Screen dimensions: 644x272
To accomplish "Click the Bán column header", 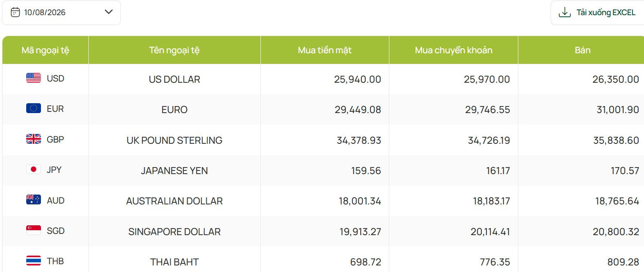I will (582, 50).
